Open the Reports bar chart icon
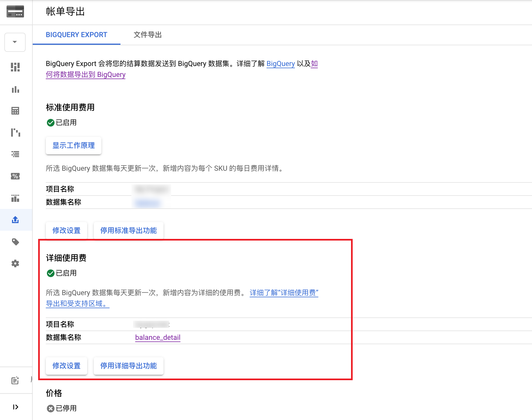The image size is (532, 420). (x=15, y=89)
